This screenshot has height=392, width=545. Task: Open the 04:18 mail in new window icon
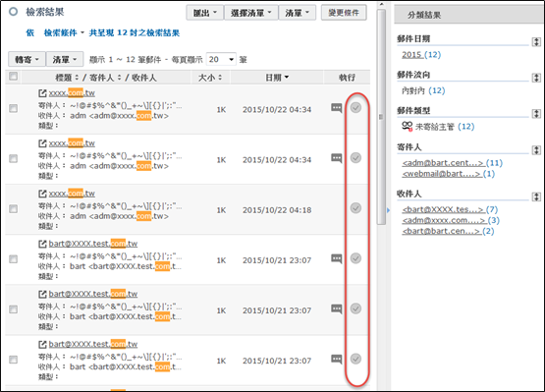(x=42, y=194)
